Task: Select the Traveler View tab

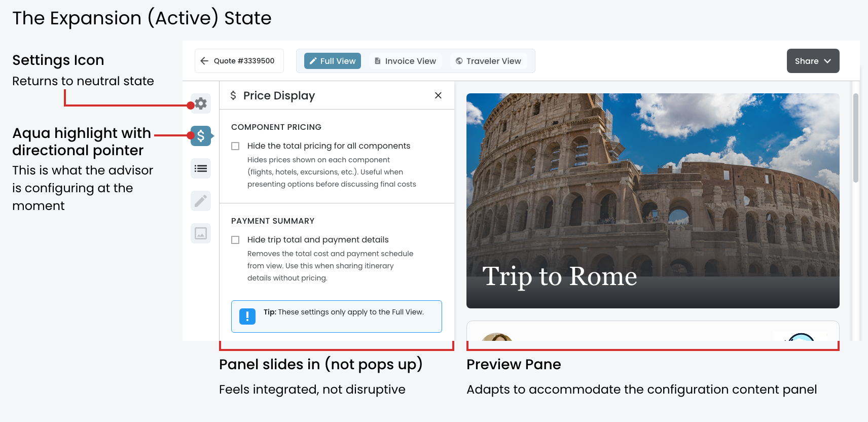Action: 488,61
